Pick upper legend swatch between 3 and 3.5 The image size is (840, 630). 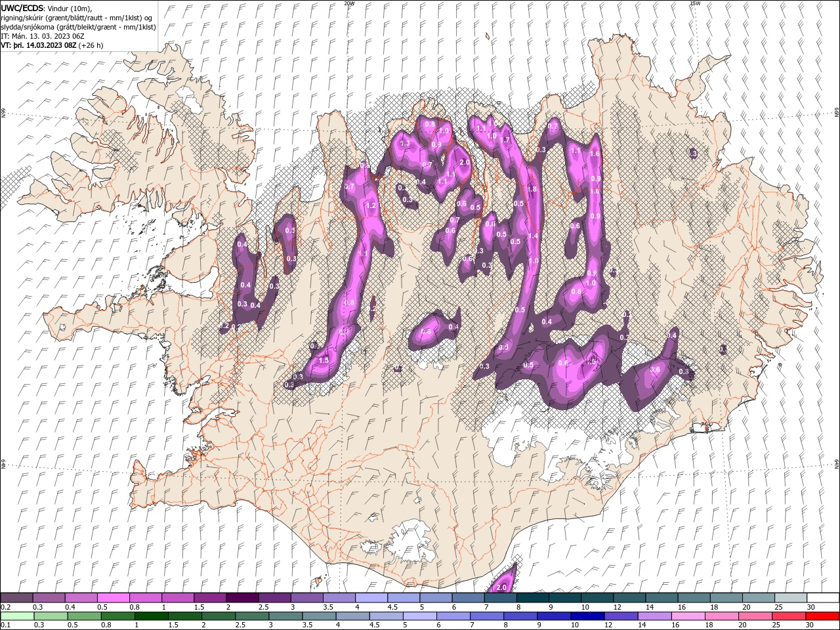coord(306,598)
